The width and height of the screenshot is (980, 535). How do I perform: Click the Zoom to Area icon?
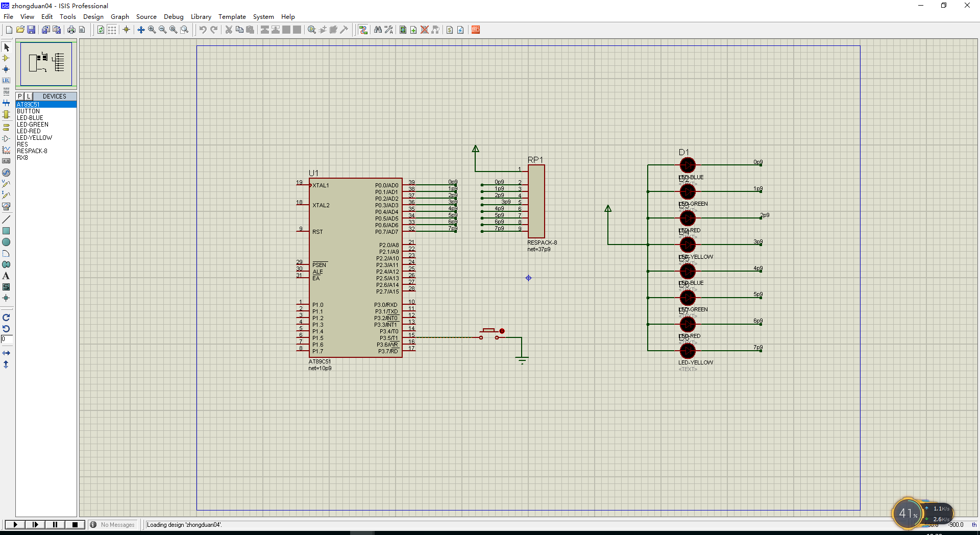[184, 30]
